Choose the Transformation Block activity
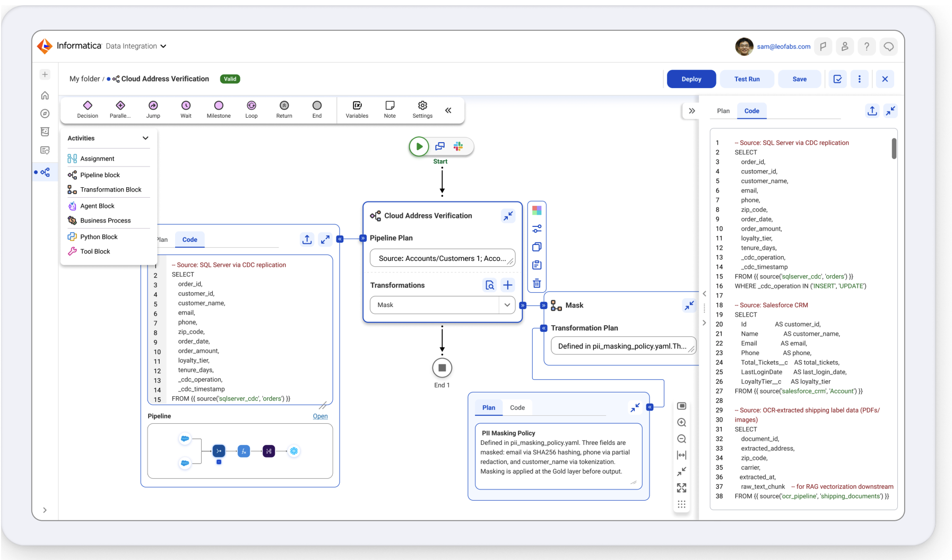This screenshot has width=952, height=560. click(x=108, y=190)
